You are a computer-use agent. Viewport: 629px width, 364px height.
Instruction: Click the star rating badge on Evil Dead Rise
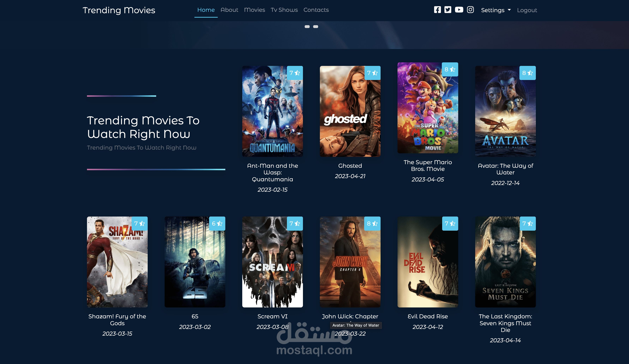coord(450,223)
